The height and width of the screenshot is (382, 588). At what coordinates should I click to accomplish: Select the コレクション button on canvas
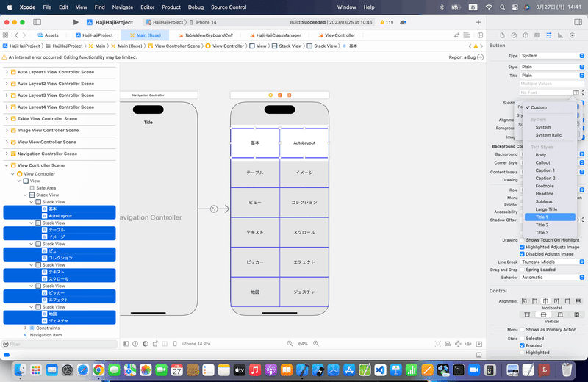pos(304,203)
